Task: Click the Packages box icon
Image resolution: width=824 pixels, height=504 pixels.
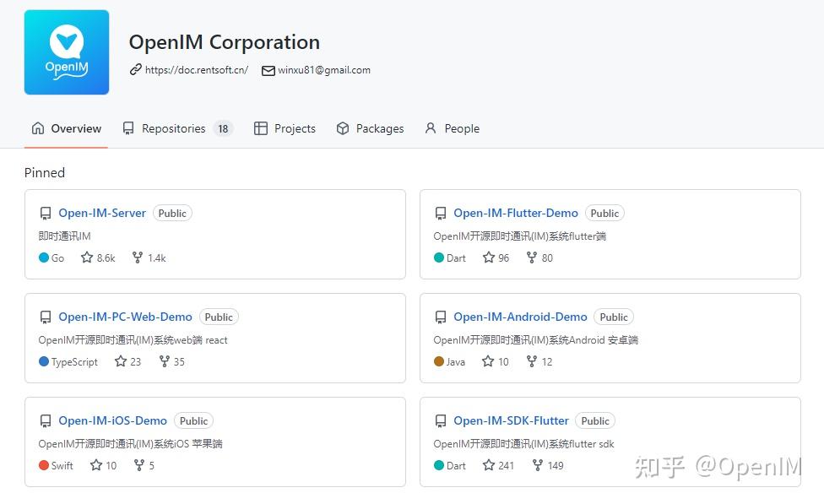Action: coord(342,128)
